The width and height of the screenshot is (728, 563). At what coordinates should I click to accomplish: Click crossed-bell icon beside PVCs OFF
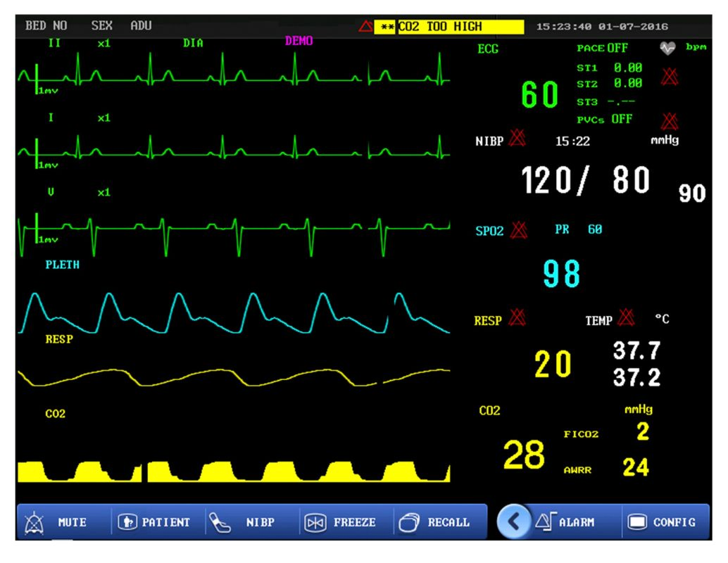click(669, 121)
